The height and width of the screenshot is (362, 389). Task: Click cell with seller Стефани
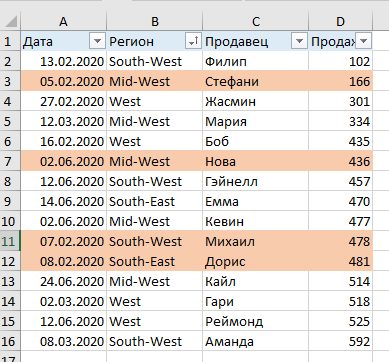[256, 81]
